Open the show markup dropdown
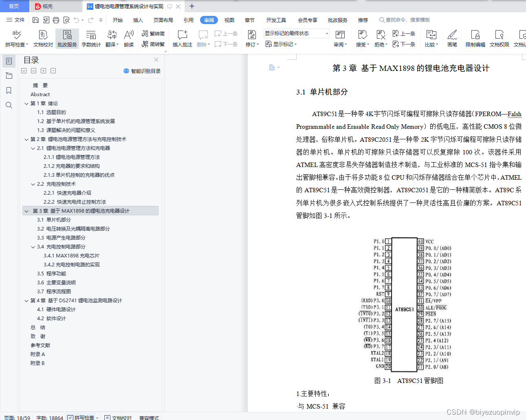 click(281, 44)
